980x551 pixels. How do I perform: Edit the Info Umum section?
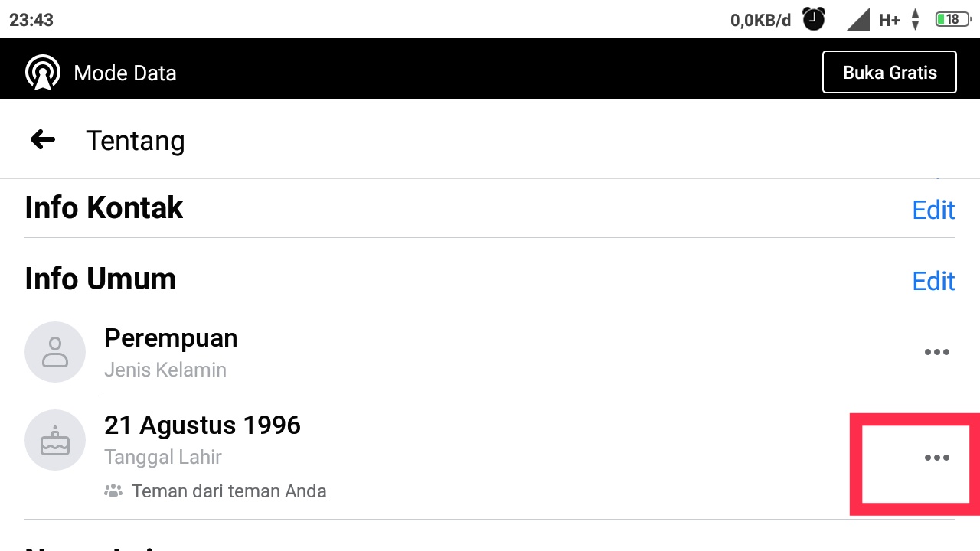click(x=933, y=281)
